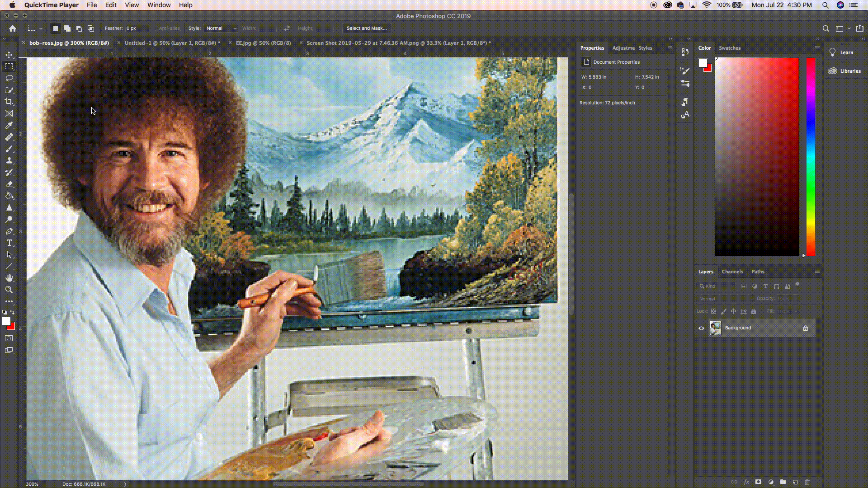
Task: Toggle Anti-alias checkbox in toolbar
Action: (155, 28)
